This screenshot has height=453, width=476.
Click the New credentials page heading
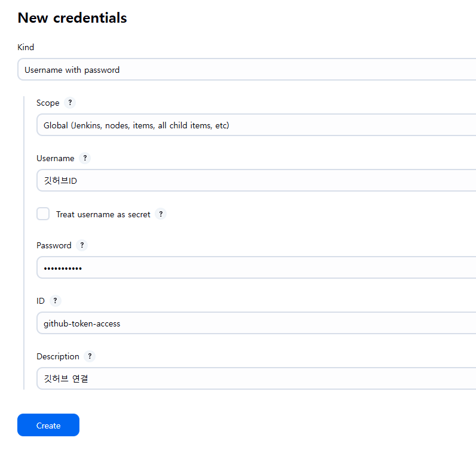click(x=72, y=18)
